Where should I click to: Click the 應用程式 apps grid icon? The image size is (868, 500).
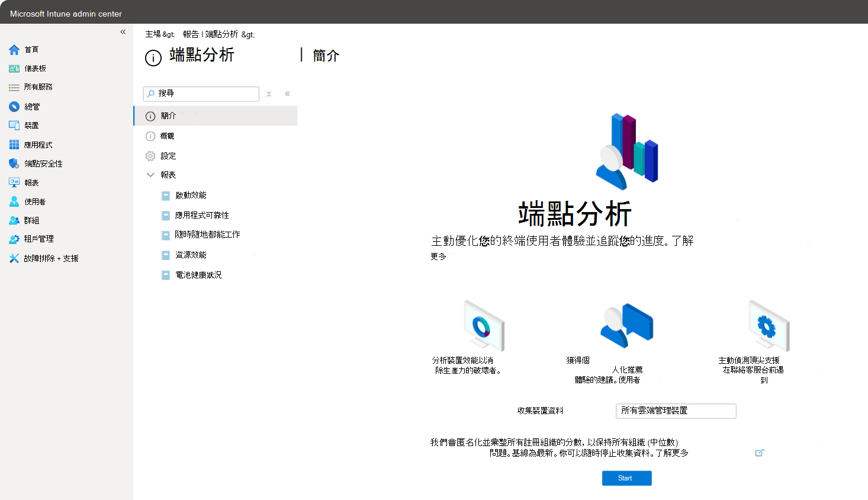(x=14, y=145)
